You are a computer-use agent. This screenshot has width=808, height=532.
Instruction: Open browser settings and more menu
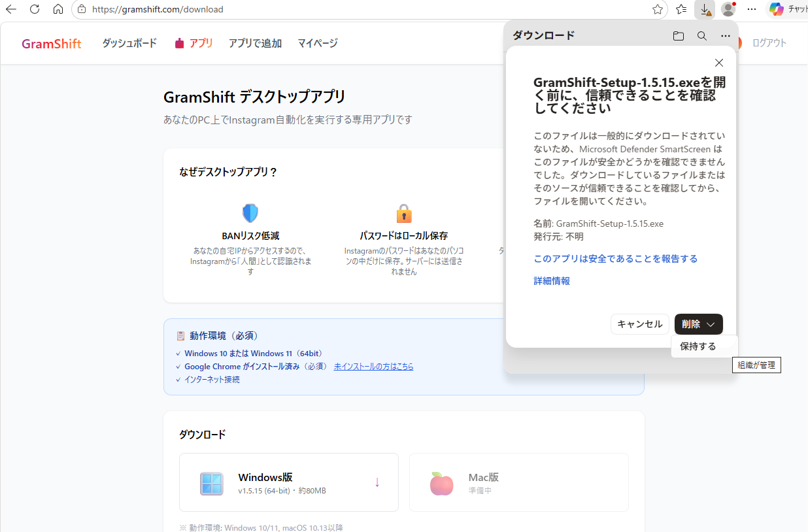point(752,9)
